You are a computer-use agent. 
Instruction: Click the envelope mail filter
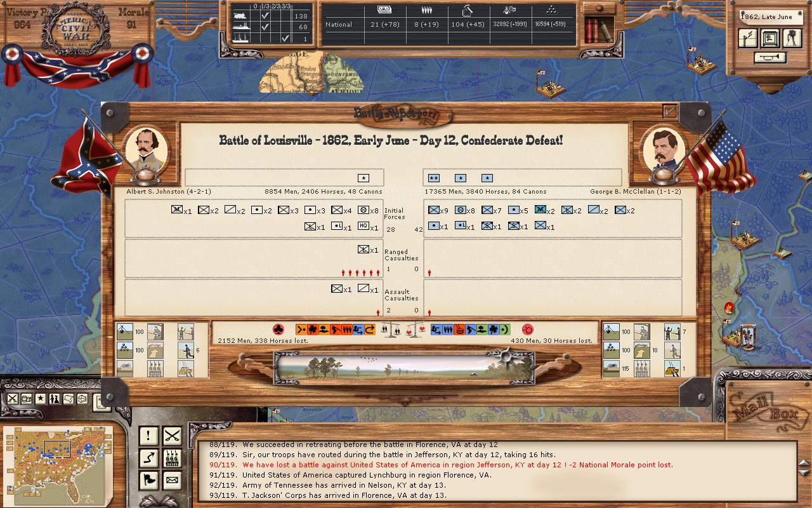click(x=173, y=480)
